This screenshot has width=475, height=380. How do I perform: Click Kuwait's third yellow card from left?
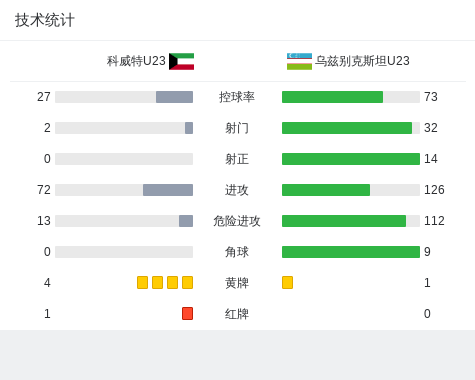(172, 282)
